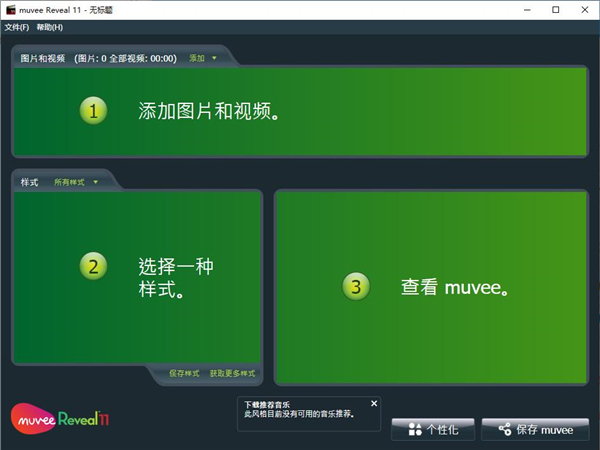The image size is (600, 450).
Task: Click the 个性化 button
Action: tap(433, 429)
